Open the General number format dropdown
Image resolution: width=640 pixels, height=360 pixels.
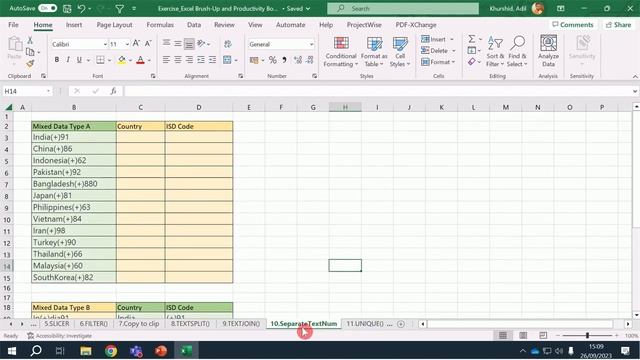click(311, 44)
